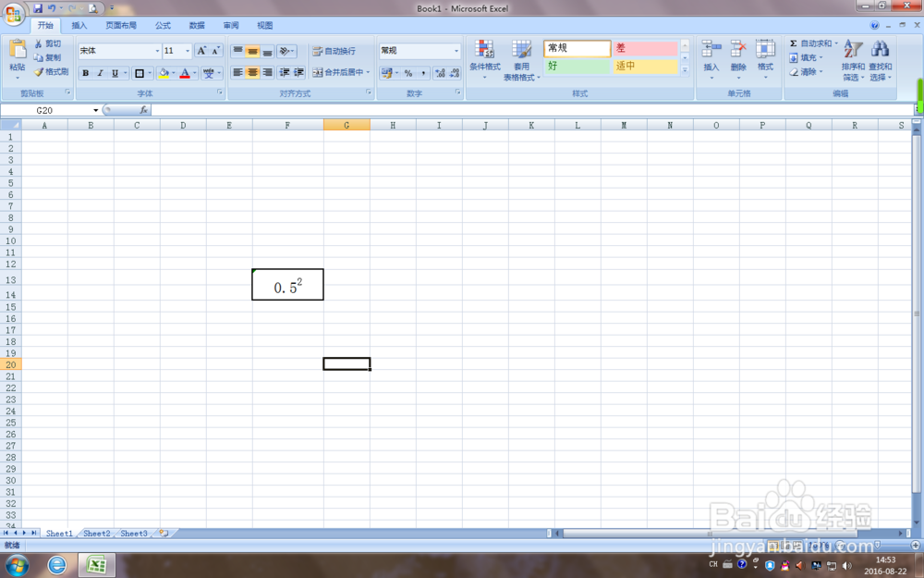Open the text orientation button
Viewport: 924px width, 578px height.
coord(286,51)
